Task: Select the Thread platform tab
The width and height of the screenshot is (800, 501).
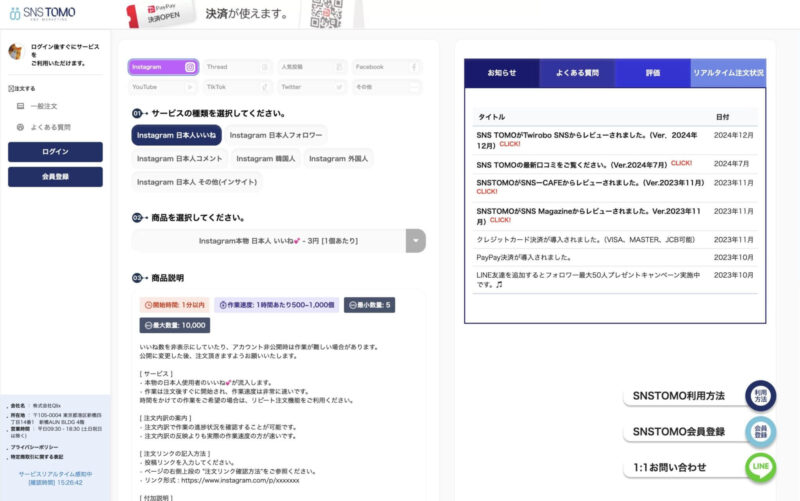Action: coord(238,67)
